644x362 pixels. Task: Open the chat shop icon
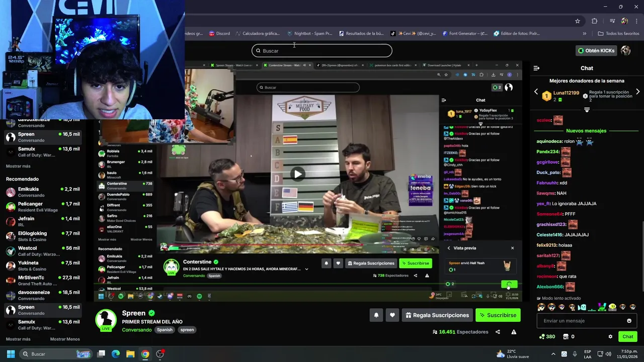point(566,336)
